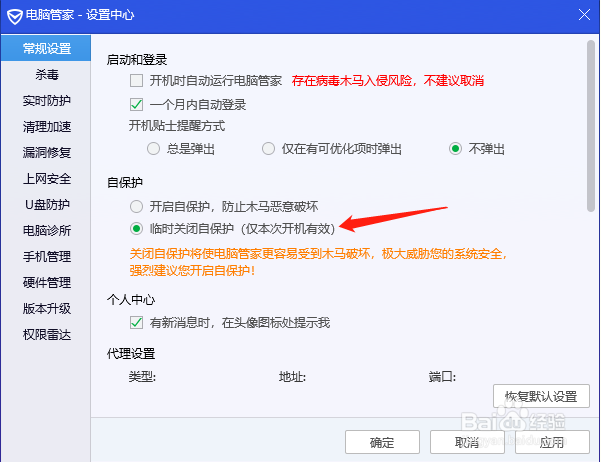This screenshot has width=601, height=462.
Task: Close the 设置中心 window
Action: pyautogui.click(x=584, y=15)
